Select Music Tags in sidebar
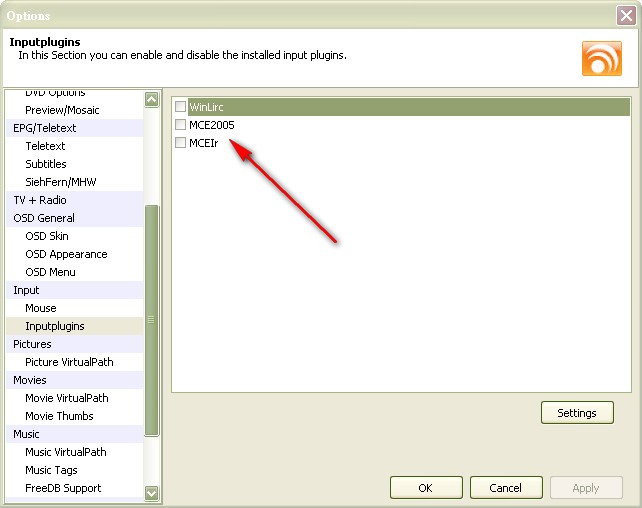 coord(51,470)
